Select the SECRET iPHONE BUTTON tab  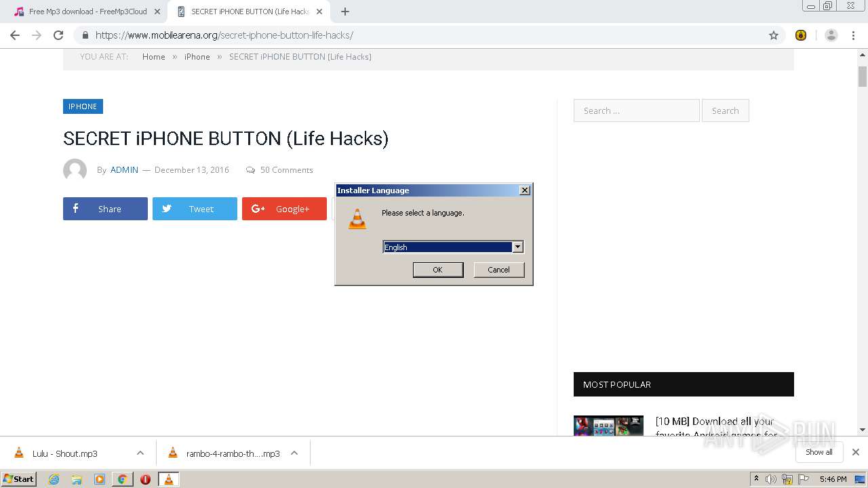point(249,12)
